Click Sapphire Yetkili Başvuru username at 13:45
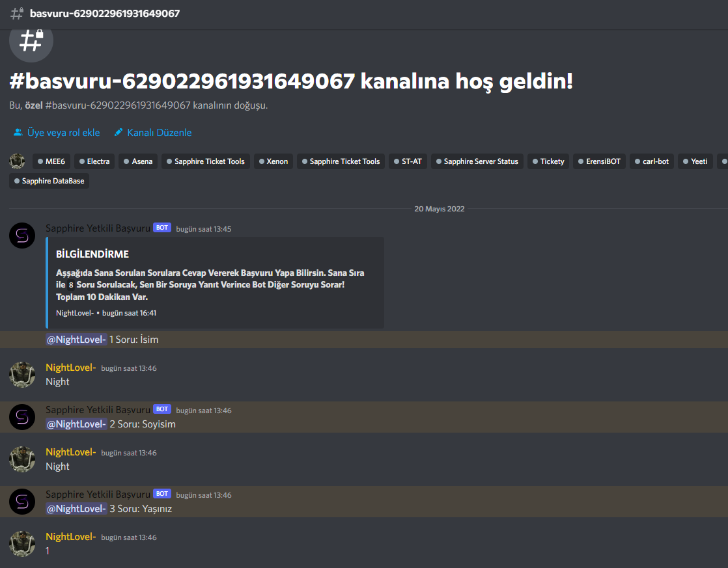The image size is (728, 568). pos(98,228)
